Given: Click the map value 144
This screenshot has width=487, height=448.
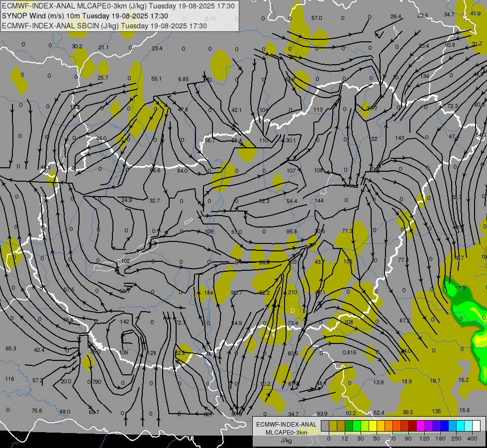Looking at the screenshot, I should point(319,201).
